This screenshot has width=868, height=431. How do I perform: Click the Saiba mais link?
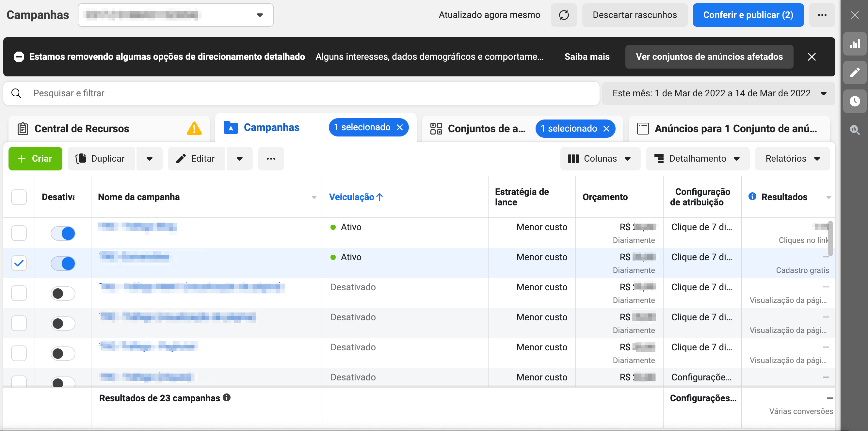tap(587, 56)
